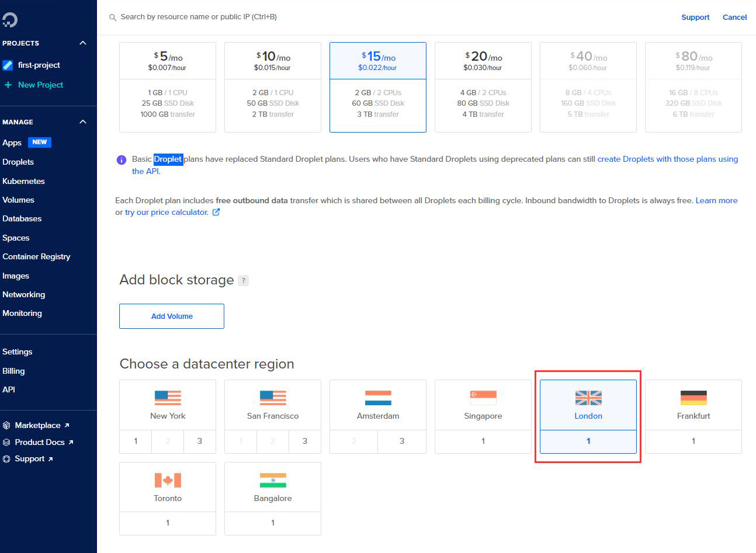Click the Amsterdam Netherlands flag
Viewport: 756px width, 553px height.
pos(378,398)
